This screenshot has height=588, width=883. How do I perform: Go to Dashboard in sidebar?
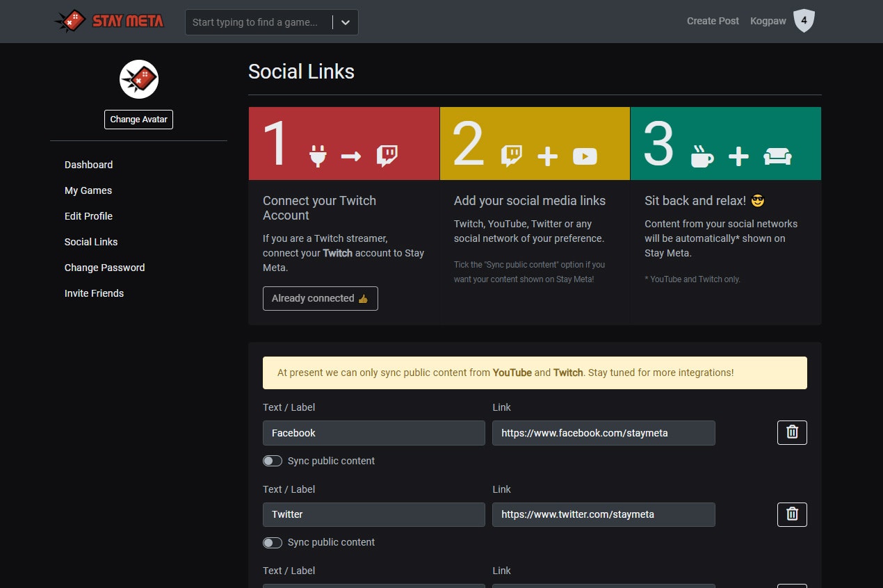(88, 165)
